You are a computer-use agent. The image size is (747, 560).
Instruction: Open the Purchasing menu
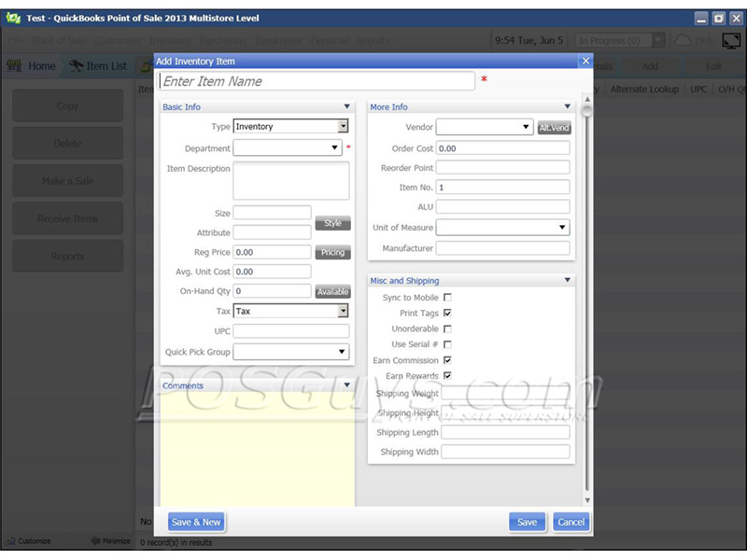coord(223,40)
